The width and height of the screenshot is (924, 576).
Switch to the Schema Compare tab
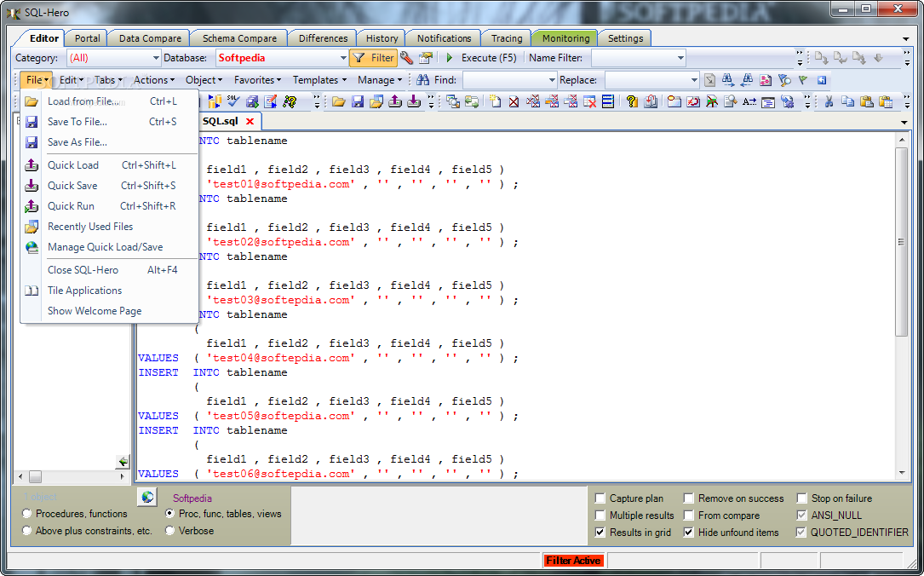pos(239,38)
